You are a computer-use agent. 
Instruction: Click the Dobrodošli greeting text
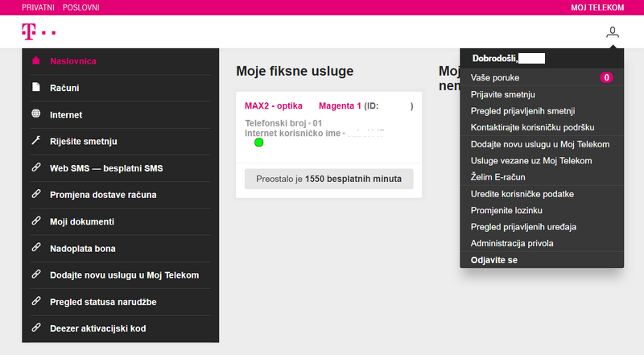(x=495, y=58)
